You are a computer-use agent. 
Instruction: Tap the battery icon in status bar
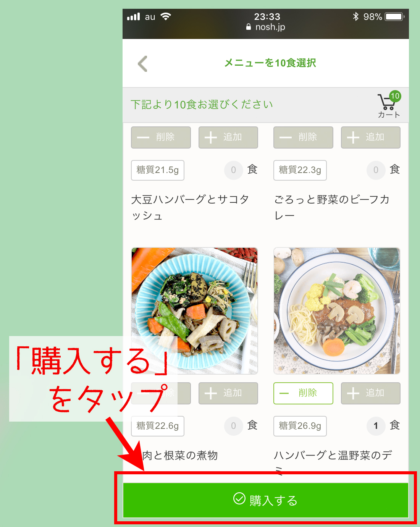click(x=394, y=17)
